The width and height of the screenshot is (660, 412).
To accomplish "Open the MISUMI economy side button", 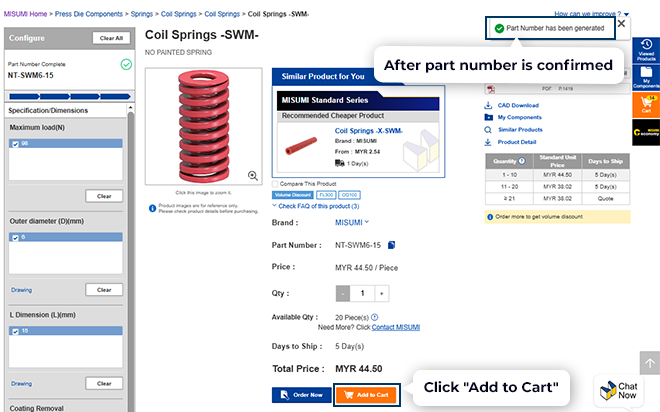I will tap(646, 132).
